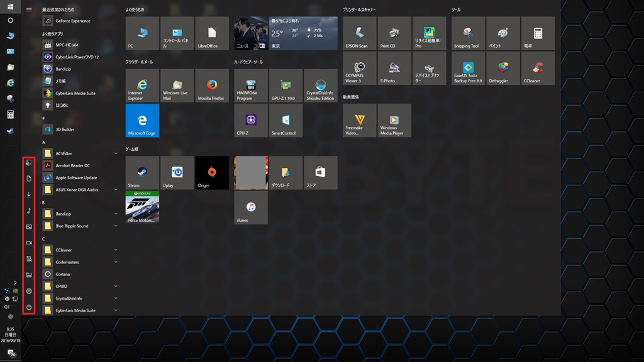
Task: Launch the LibreOffice tile
Action: 212,33
